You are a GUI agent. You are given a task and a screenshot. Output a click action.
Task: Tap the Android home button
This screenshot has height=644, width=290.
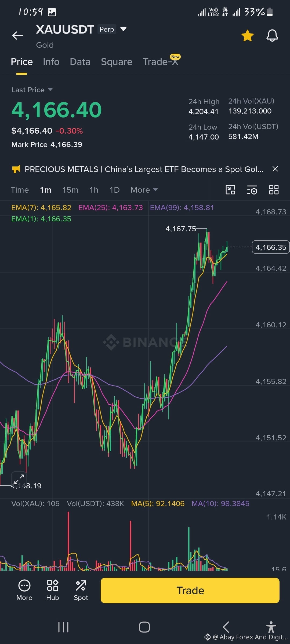[x=144, y=627]
